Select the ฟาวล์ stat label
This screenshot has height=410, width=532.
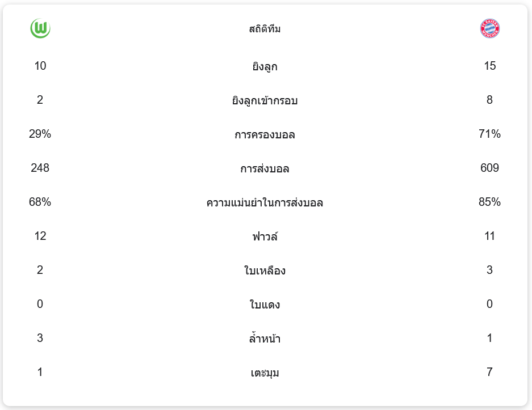tap(265, 236)
